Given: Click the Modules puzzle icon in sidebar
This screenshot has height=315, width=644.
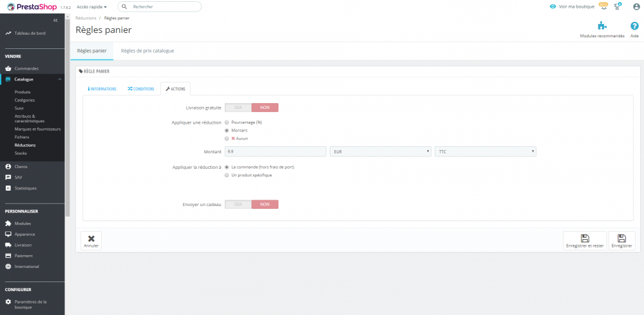Looking at the screenshot, I should pyautogui.click(x=8, y=224).
